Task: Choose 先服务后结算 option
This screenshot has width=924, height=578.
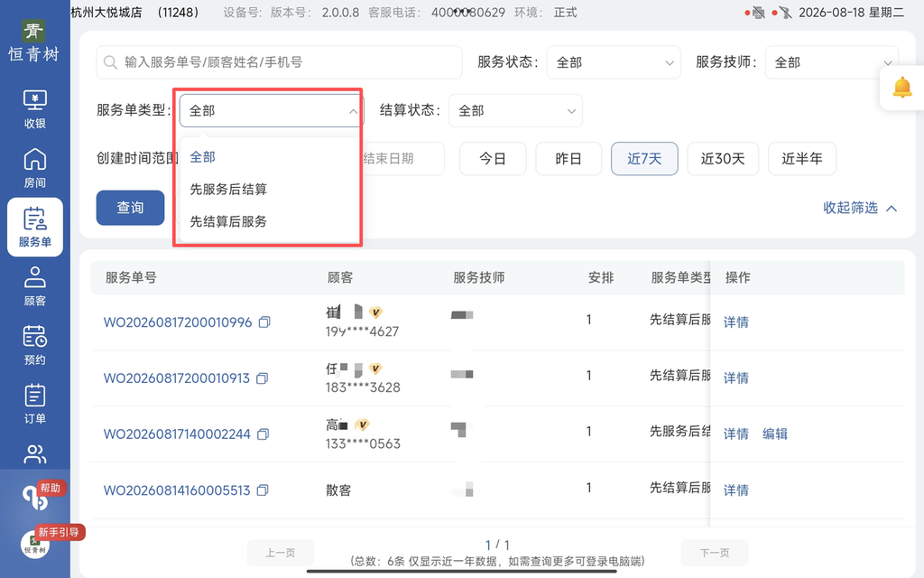Action: pos(228,190)
